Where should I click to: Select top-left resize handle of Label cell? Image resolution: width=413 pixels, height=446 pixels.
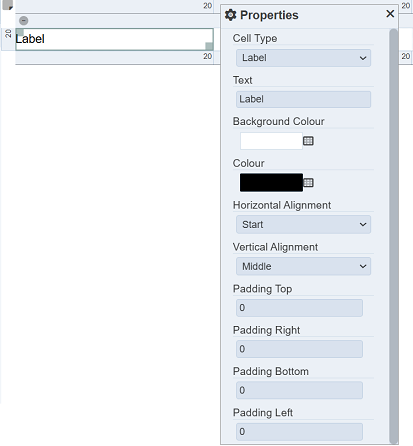click(x=20, y=32)
